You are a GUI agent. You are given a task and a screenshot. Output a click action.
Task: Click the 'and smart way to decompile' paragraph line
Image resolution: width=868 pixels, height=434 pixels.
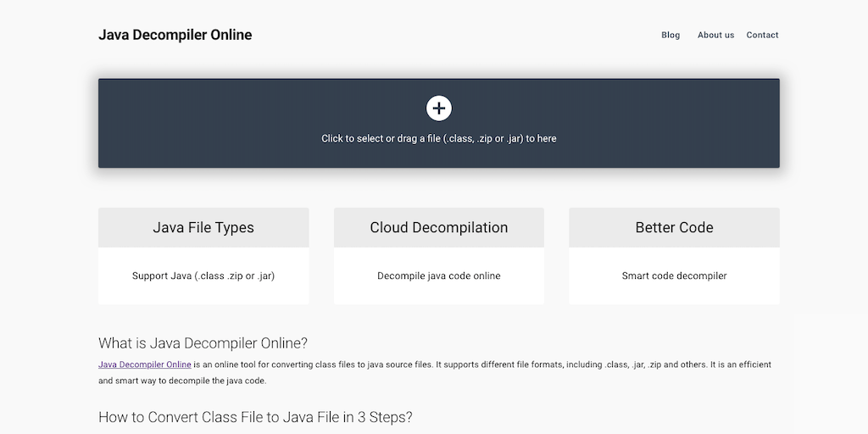point(182,381)
